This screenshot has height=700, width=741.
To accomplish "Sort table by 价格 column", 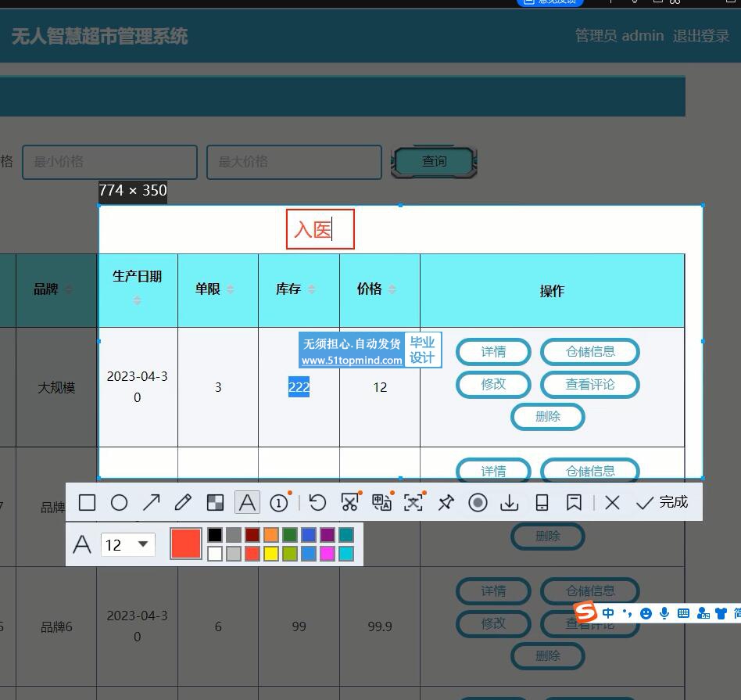I will coord(392,289).
